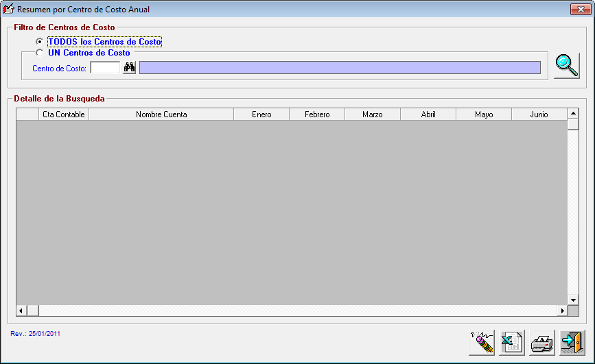Click the Filtro de Centros de Costo heading
This screenshot has height=364, width=595.
64,27
